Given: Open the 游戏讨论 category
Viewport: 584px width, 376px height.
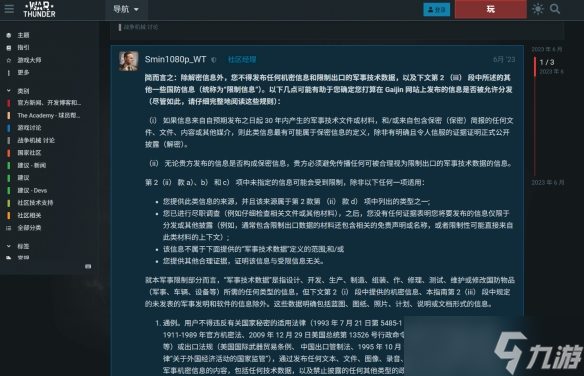Looking at the screenshot, I should (29, 128).
